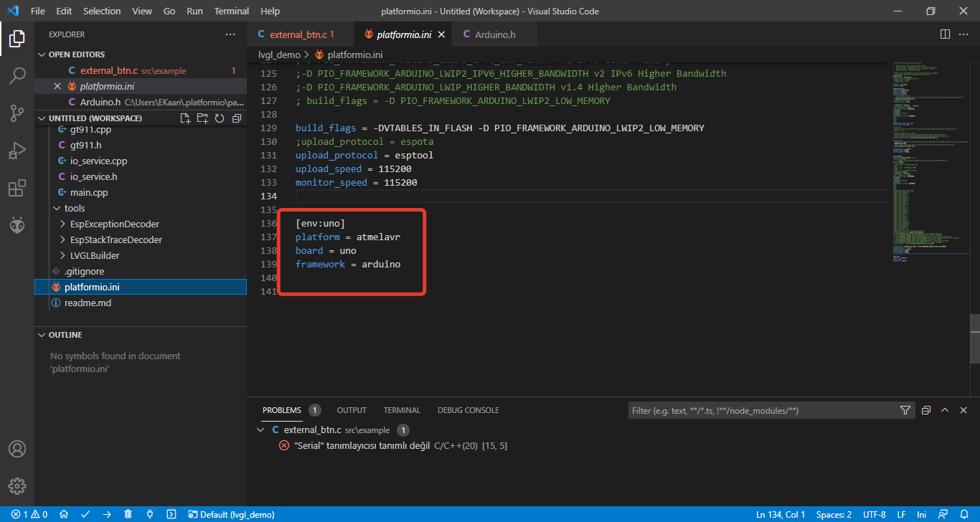This screenshot has height=522, width=980.
Task: Open .gitignore from explorer
Action: [x=84, y=271]
